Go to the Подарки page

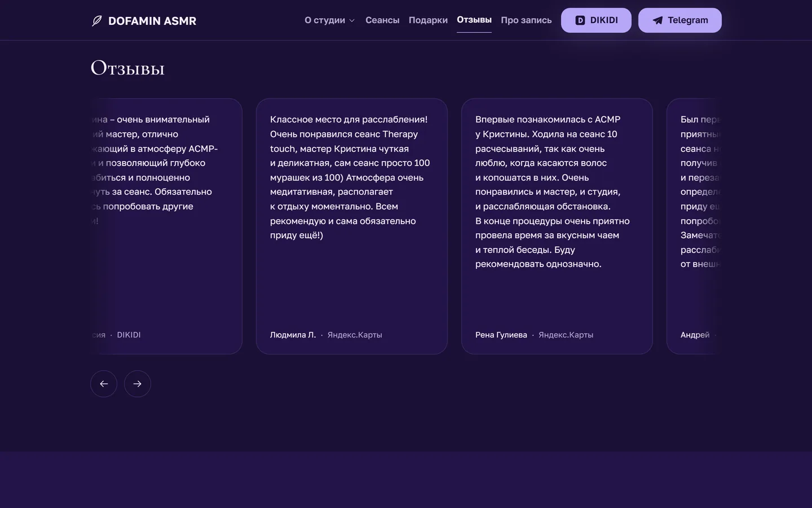(x=428, y=20)
